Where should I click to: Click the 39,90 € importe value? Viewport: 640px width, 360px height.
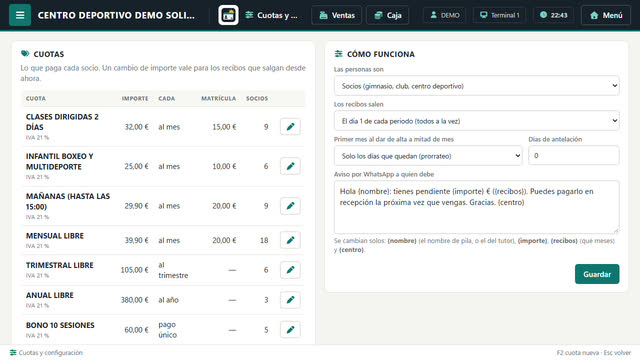pyautogui.click(x=136, y=240)
